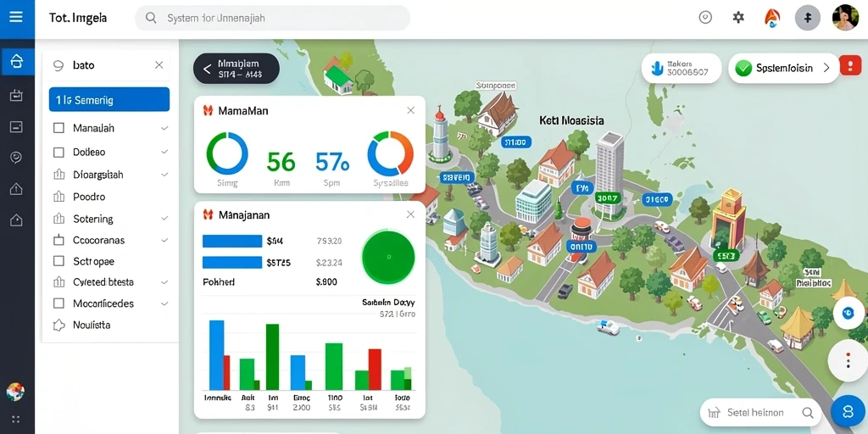Click the home icon in left sidebar
Image resolution: width=868 pixels, height=434 pixels.
[17, 62]
